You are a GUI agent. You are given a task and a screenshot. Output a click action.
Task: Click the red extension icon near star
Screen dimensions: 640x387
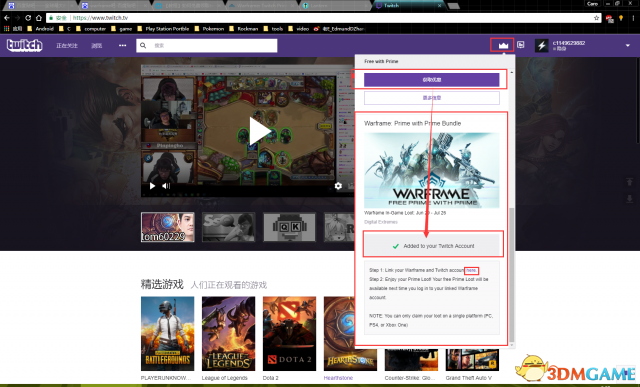coord(609,18)
